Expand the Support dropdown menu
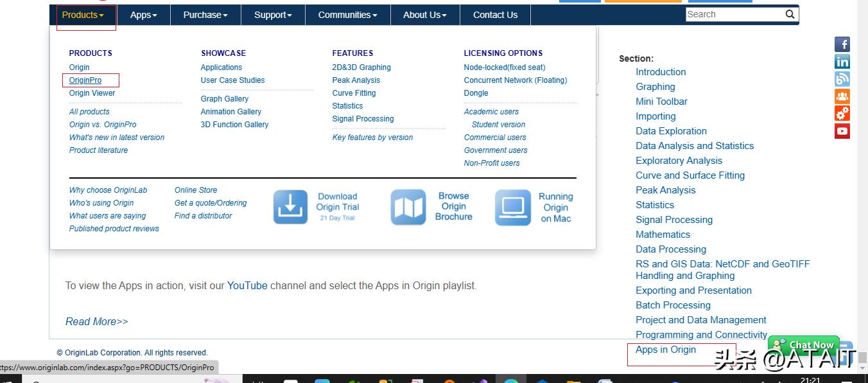This screenshot has height=383, width=868. point(273,15)
